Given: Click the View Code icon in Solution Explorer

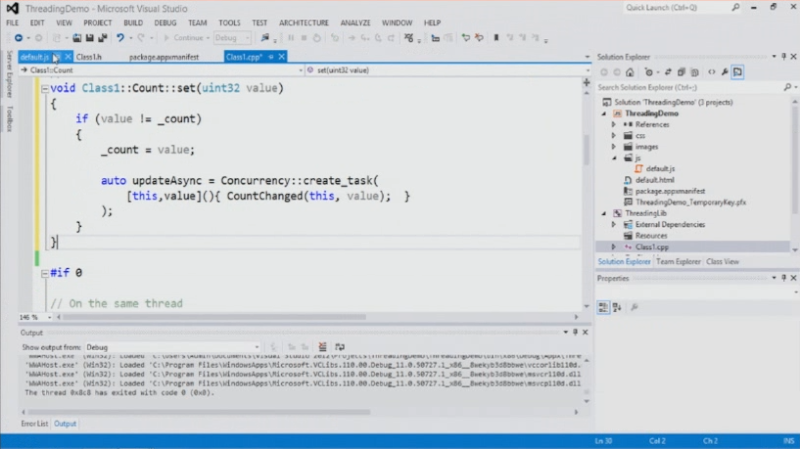Looking at the screenshot, I should (x=712, y=72).
